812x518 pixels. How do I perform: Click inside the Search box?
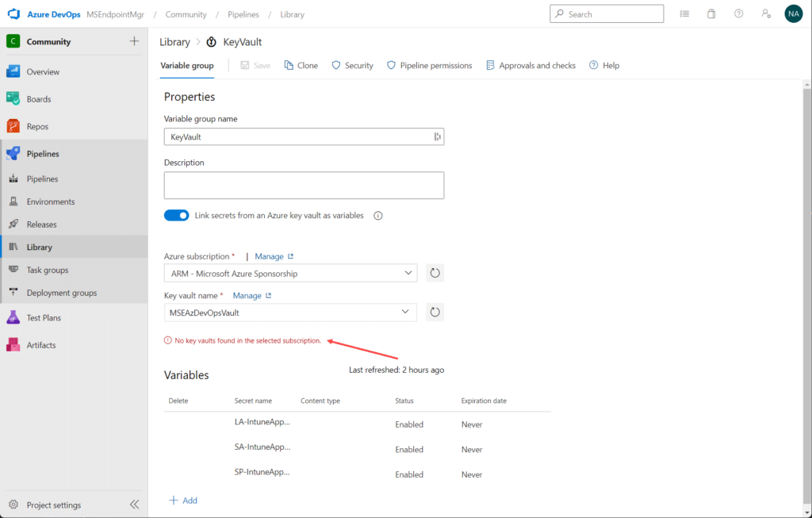pyautogui.click(x=607, y=14)
